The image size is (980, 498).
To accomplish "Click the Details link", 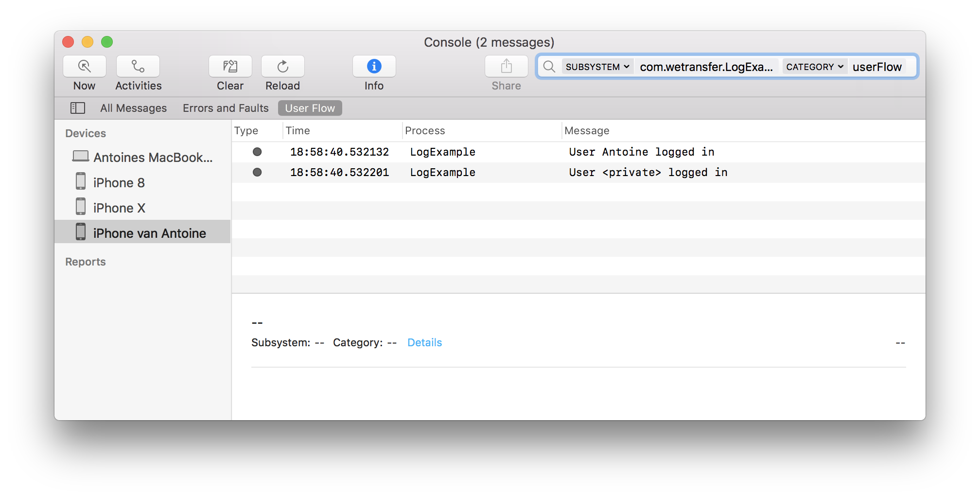I will tap(424, 342).
